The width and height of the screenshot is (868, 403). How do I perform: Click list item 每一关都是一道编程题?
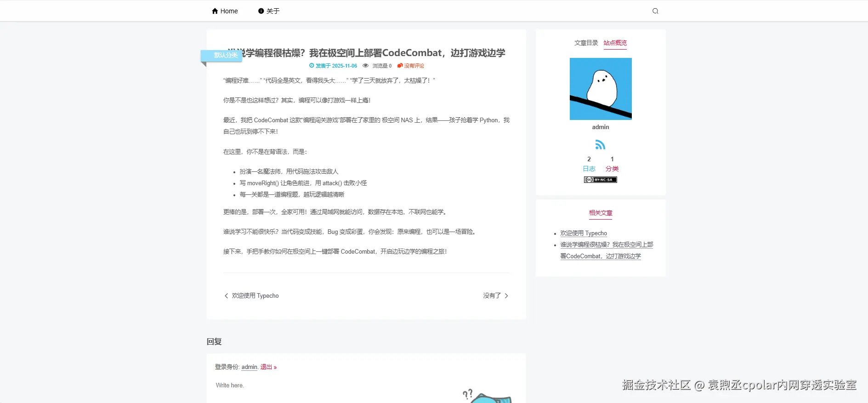[292, 194]
